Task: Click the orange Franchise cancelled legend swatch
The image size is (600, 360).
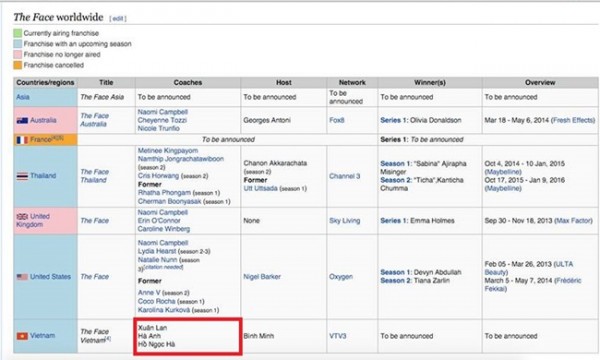Action: (18, 65)
